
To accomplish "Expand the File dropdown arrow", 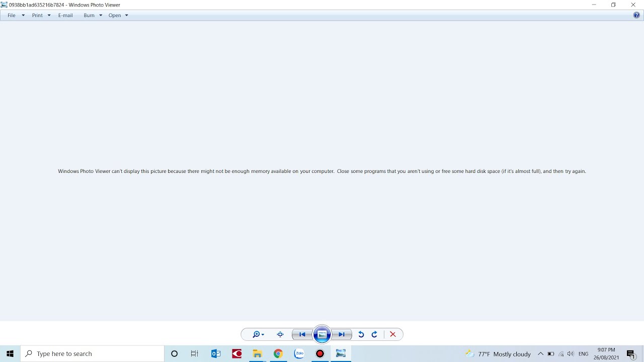I will tap(23, 15).
